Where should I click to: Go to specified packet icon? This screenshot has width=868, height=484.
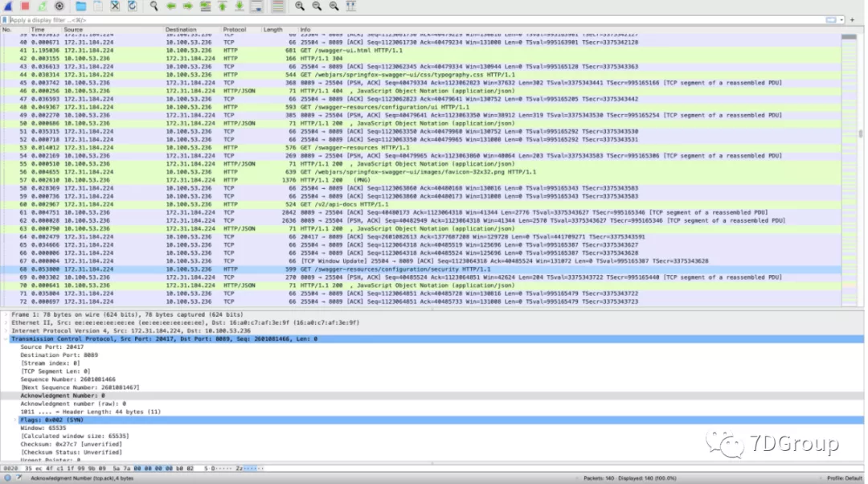point(206,6)
